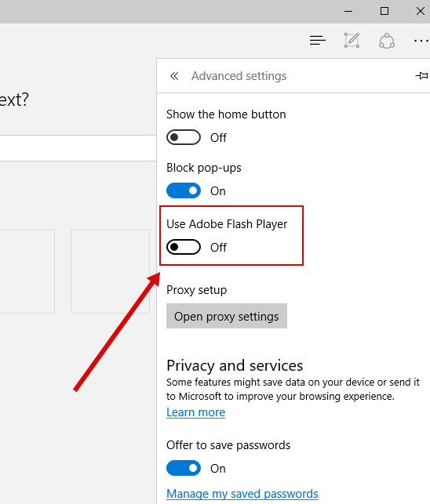Click the Share icon in toolbar
Image resolution: width=430 pixels, height=504 pixels.
coord(387,41)
